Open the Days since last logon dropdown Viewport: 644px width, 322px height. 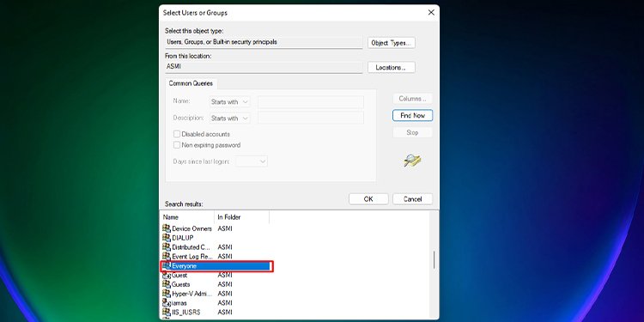pyautogui.click(x=252, y=161)
